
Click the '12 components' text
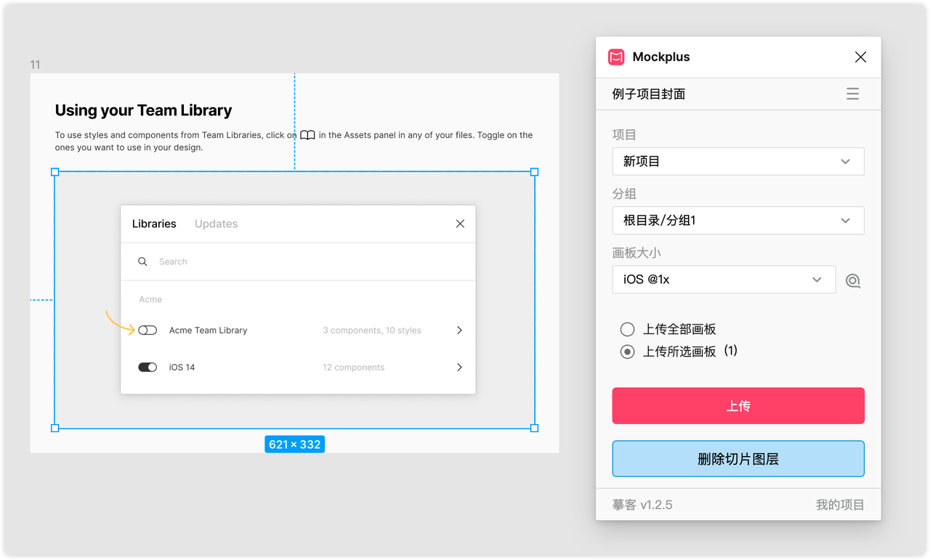[354, 368]
